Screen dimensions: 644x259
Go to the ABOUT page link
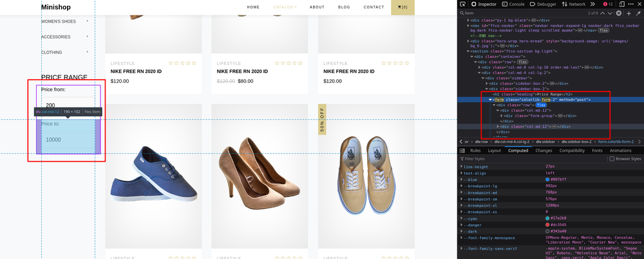pyautogui.click(x=317, y=7)
